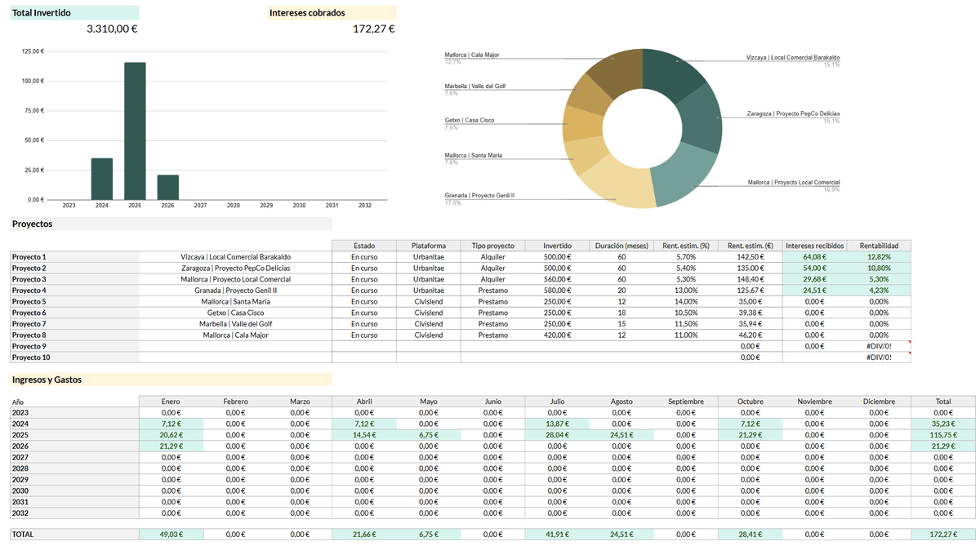Click the Proyecto 10 row label

(74, 357)
